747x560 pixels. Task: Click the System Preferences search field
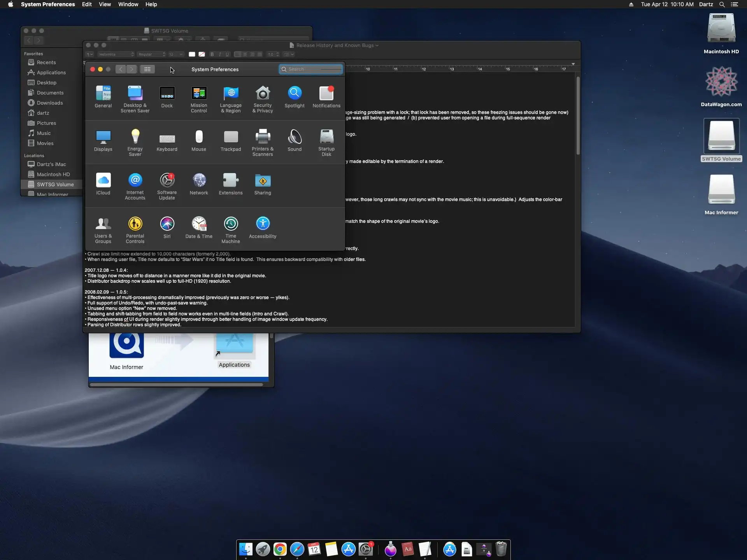pyautogui.click(x=311, y=69)
